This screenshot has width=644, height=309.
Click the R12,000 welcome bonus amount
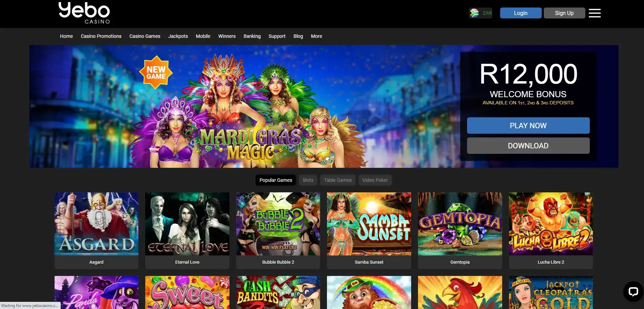528,74
